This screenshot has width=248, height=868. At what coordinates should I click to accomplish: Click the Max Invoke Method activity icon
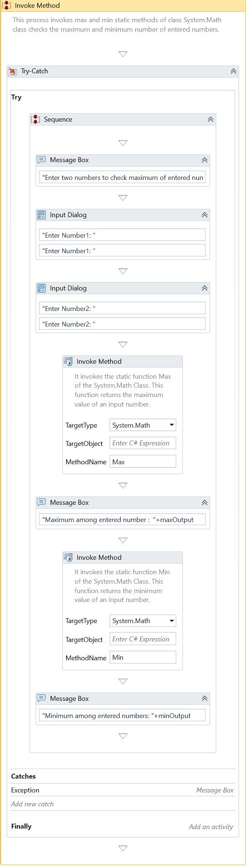pyautogui.click(x=68, y=362)
